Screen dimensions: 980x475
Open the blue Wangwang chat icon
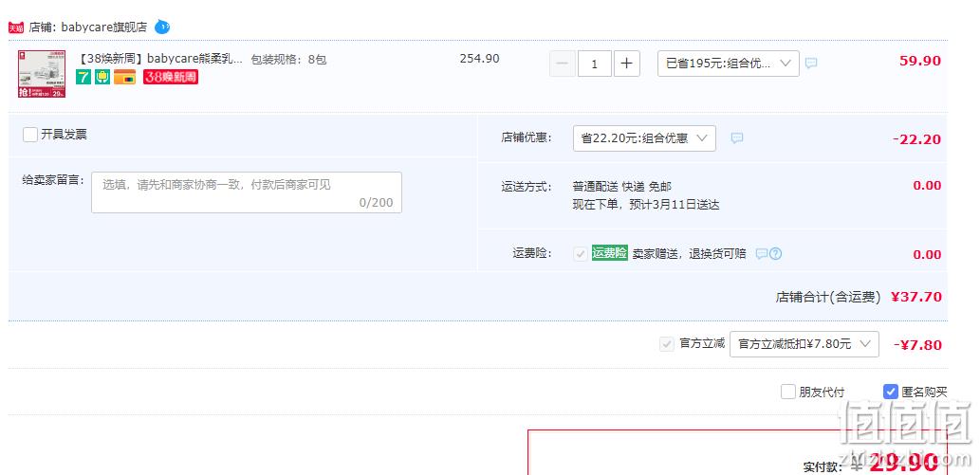[x=162, y=27]
